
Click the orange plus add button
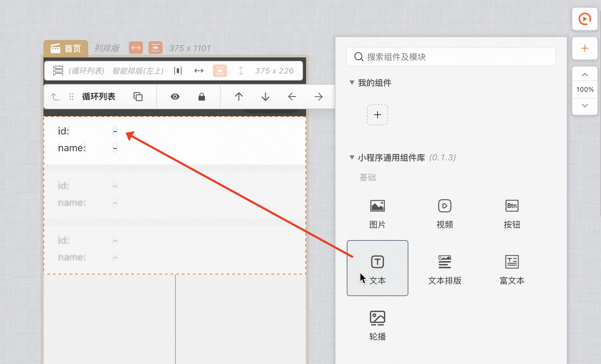pyautogui.click(x=585, y=48)
